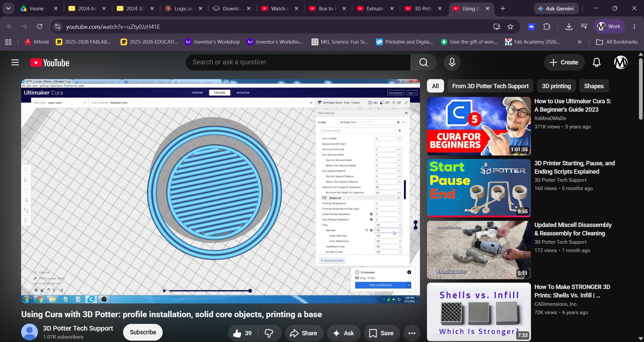Go forward in browser history
Screen dimensions: 644x342
click(24, 26)
